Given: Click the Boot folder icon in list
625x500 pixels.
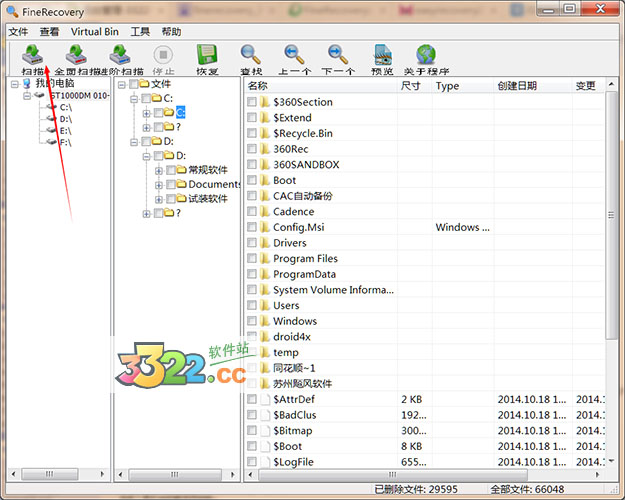Looking at the screenshot, I should [265, 180].
